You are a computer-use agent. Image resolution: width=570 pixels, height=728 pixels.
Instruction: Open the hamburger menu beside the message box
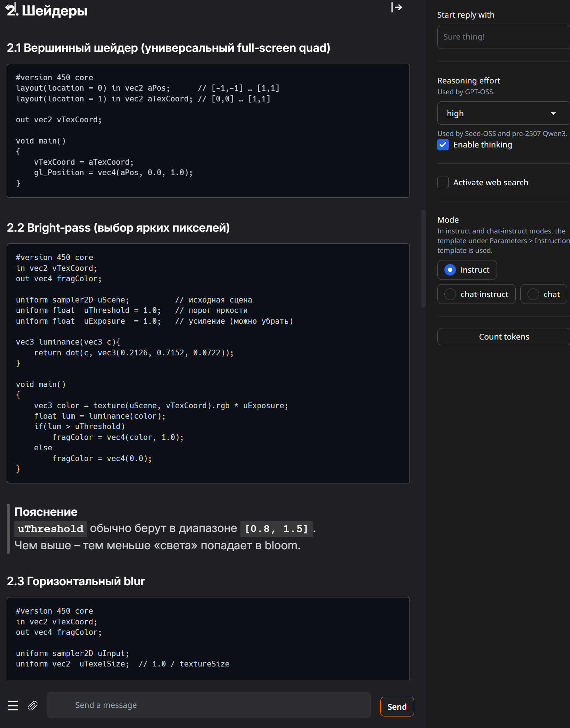13,705
